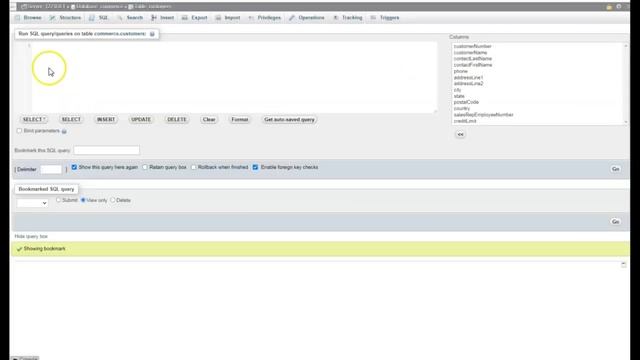The height and width of the screenshot is (360, 640).
Task: Insert an INSERT query template
Action: click(x=106, y=120)
